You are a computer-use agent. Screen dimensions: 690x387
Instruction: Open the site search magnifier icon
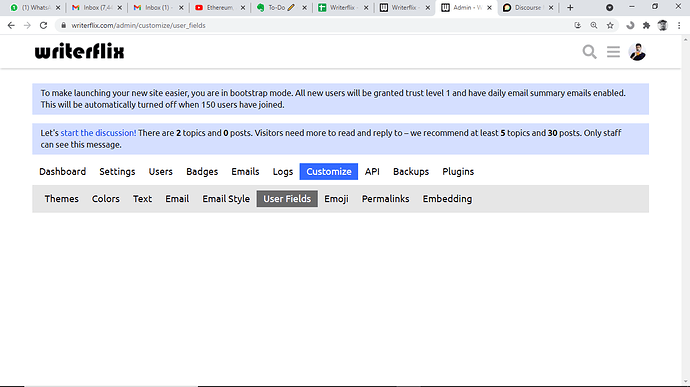coord(589,52)
